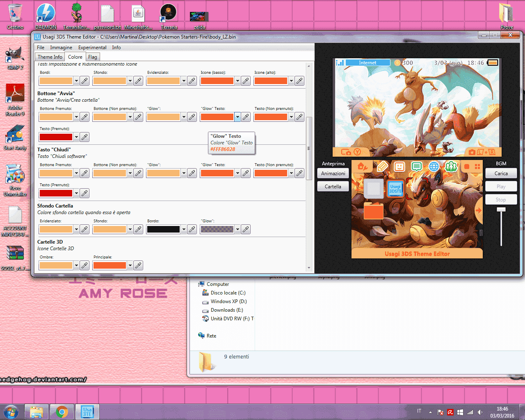Adjust the BGM volume slider
Viewport: 525px width, 420px height.
point(501,210)
